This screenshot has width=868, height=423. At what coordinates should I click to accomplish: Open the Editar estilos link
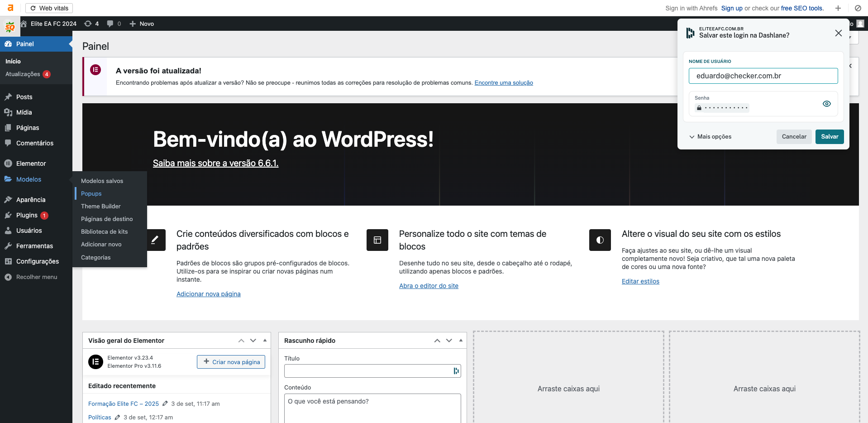pos(640,281)
